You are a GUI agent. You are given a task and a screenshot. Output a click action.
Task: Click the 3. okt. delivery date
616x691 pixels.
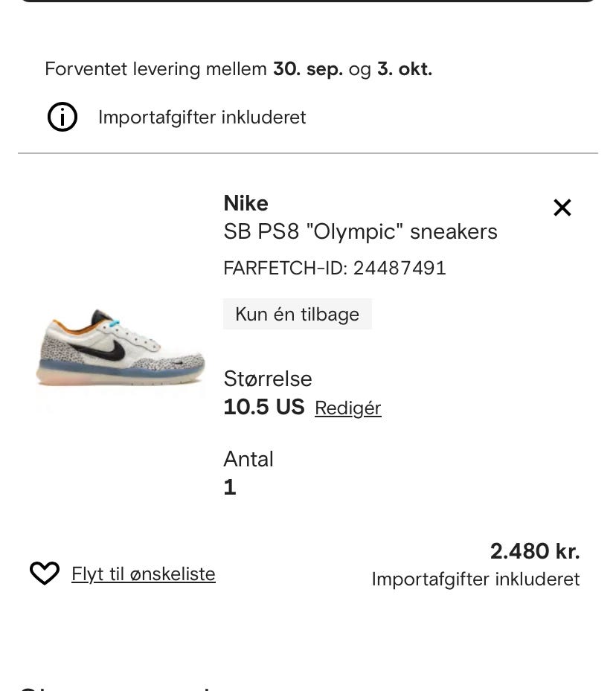pos(404,69)
